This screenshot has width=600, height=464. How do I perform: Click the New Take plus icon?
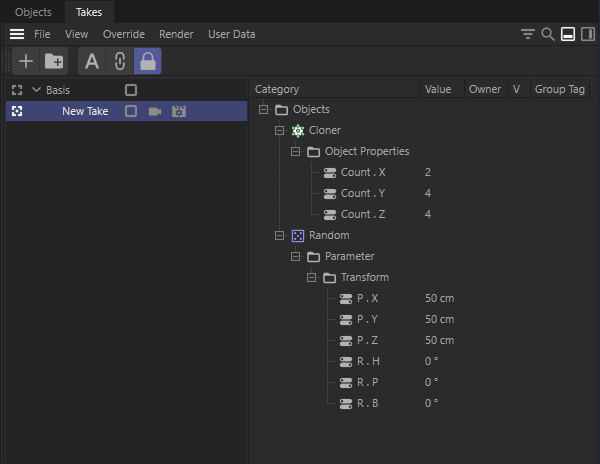[x=26, y=62]
